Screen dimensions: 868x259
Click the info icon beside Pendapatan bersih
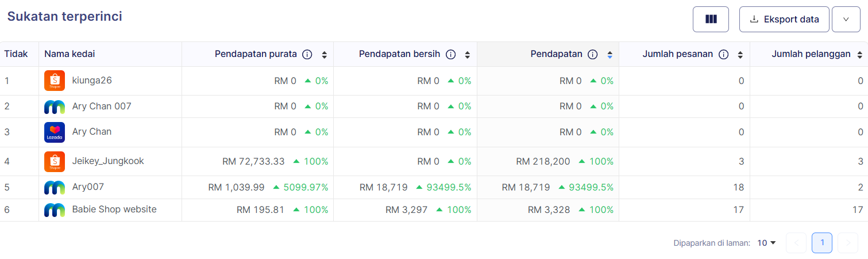tap(451, 55)
